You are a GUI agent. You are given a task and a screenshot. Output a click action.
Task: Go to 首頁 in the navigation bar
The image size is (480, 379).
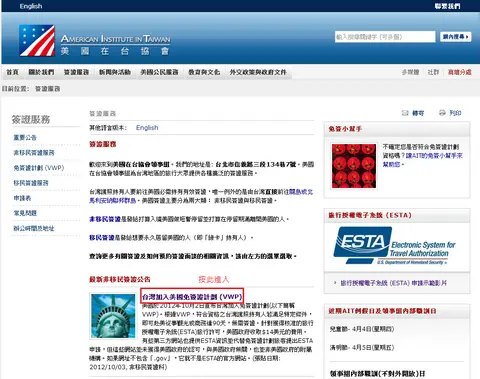tap(13, 72)
